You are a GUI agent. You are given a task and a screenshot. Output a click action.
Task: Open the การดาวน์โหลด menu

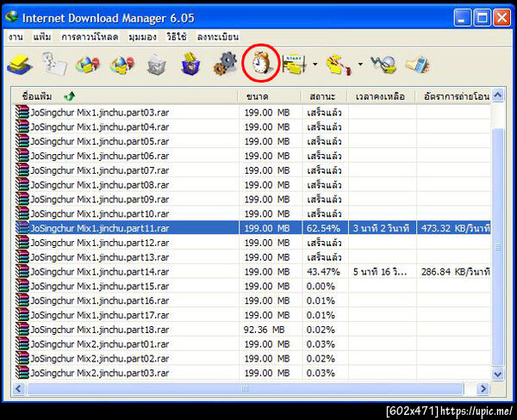pos(90,37)
